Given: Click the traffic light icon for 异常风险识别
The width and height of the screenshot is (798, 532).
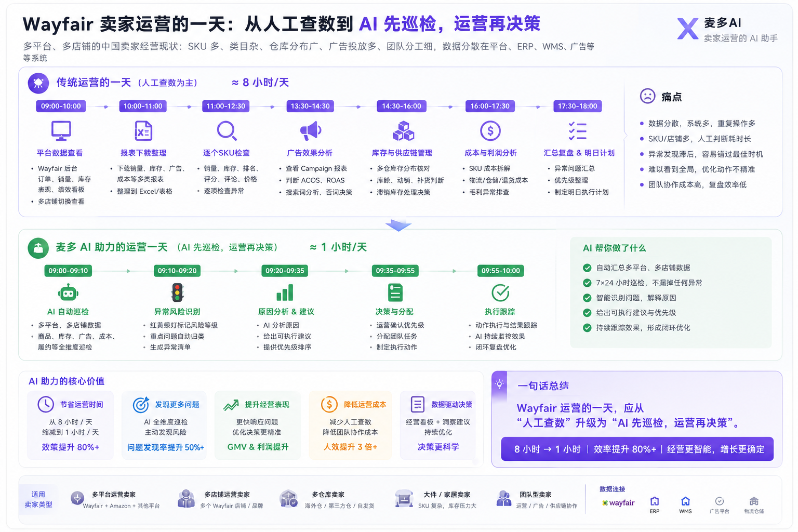Looking at the screenshot, I should [177, 292].
